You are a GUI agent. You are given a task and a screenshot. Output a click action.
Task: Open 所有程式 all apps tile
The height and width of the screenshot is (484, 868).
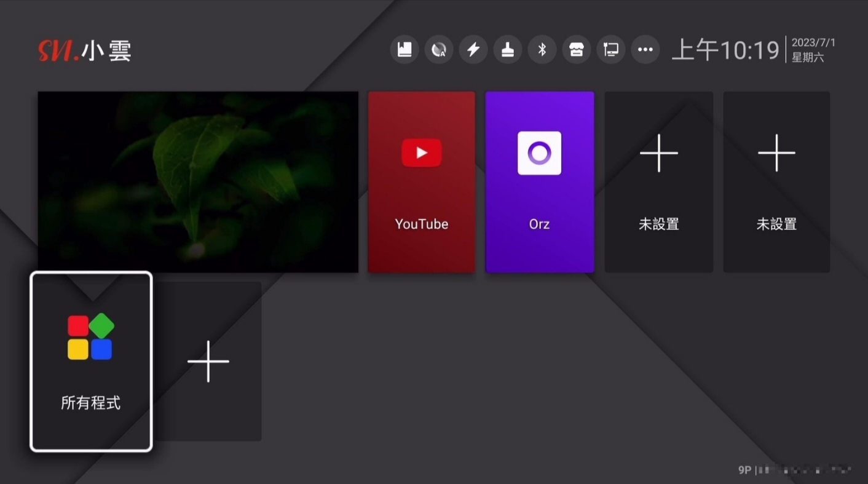pos(91,362)
